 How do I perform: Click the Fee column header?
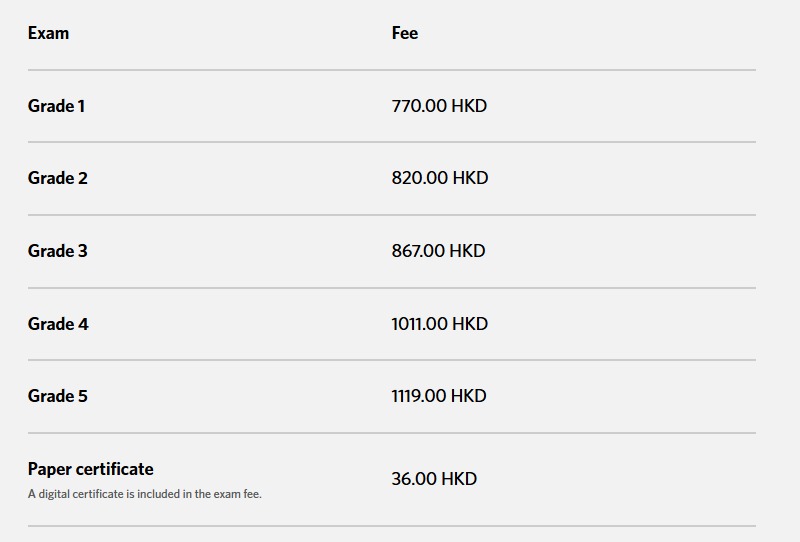pyautogui.click(x=404, y=33)
